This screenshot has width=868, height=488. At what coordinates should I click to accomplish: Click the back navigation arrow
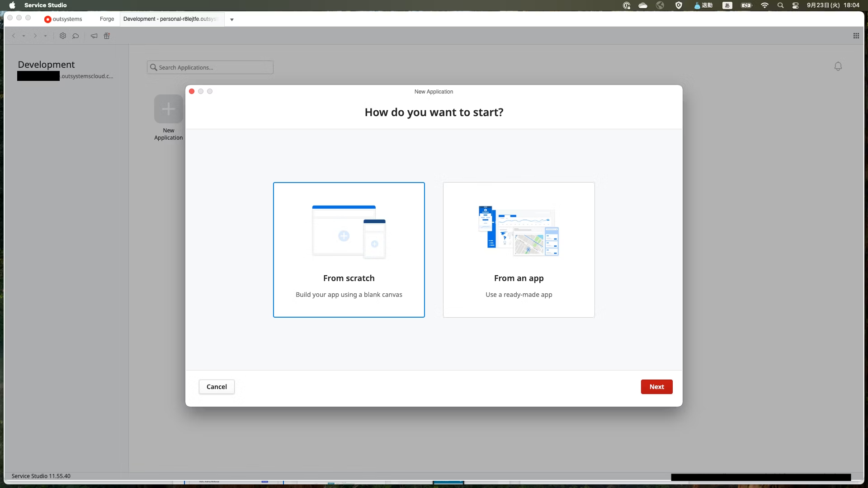(x=14, y=36)
